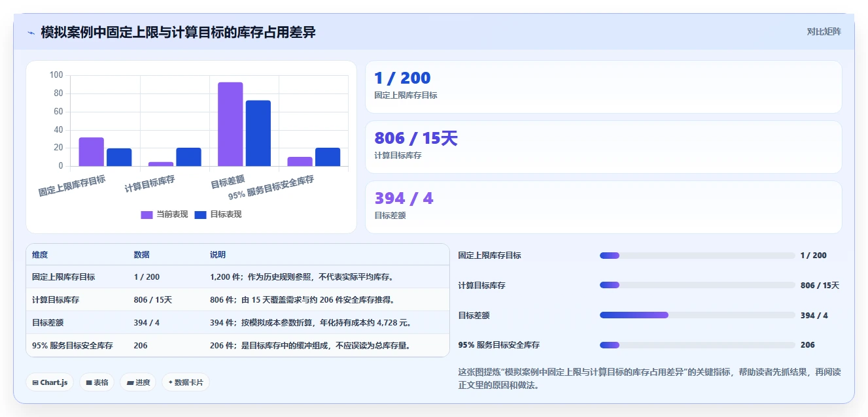Click the 说明 column header
Image resolution: width=868 pixels, height=417 pixels.
click(x=218, y=255)
